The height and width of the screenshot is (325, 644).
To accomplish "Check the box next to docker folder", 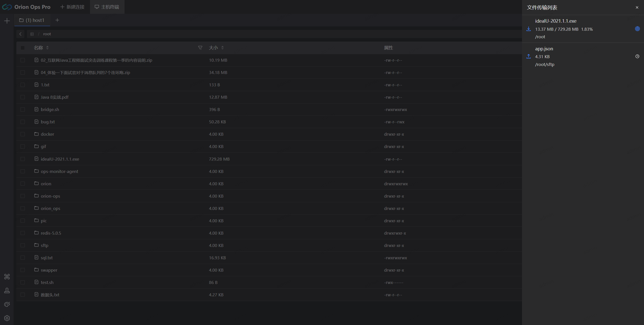I will (23, 134).
